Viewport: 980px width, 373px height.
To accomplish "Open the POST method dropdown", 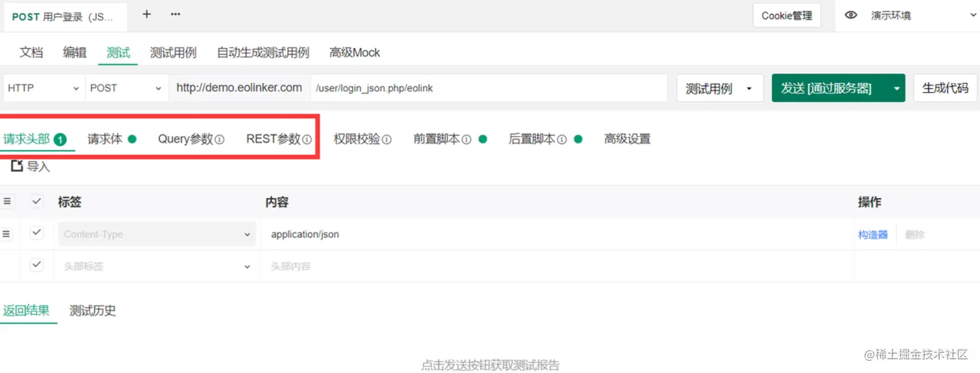I will pos(127,88).
